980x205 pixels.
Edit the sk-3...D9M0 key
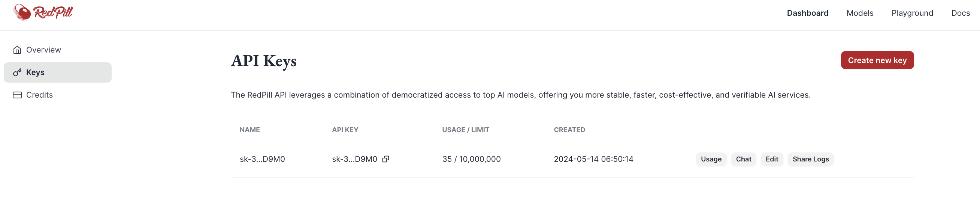[x=771, y=159]
